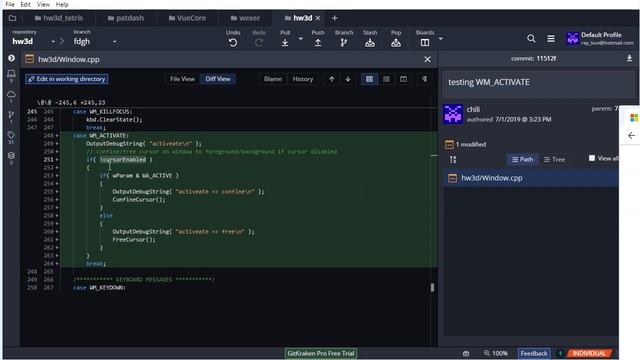Enable View all files checkbox
The image size is (640, 360).
(x=592, y=158)
